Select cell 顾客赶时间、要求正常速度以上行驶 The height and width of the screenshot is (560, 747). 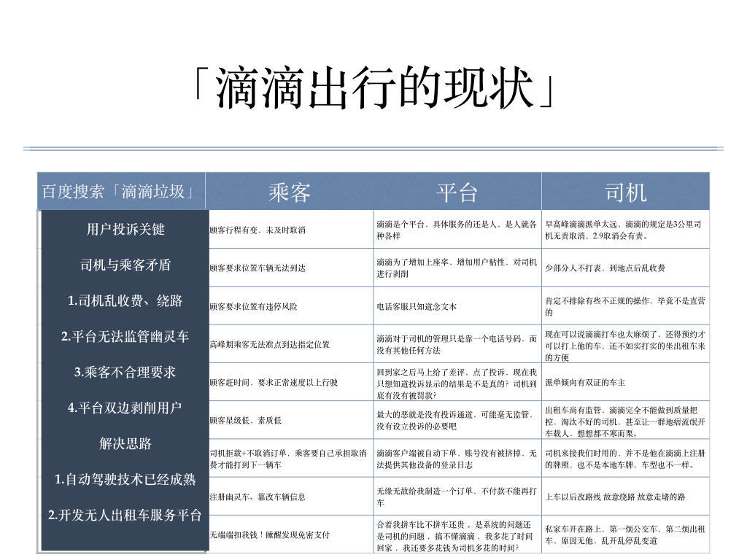point(291,382)
